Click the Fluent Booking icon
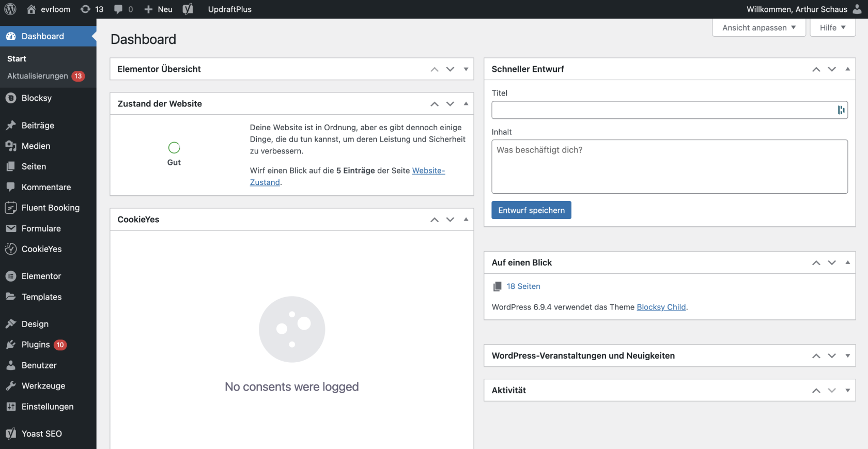The height and width of the screenshot is (449, 868). click(x=11, y=208)
